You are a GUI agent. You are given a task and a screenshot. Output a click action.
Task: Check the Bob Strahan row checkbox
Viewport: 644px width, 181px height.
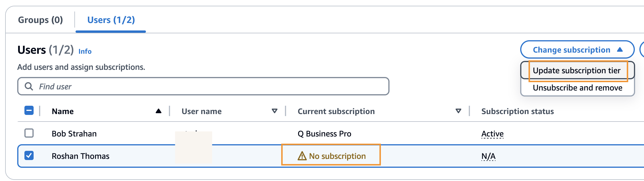(x=29, y=133)
